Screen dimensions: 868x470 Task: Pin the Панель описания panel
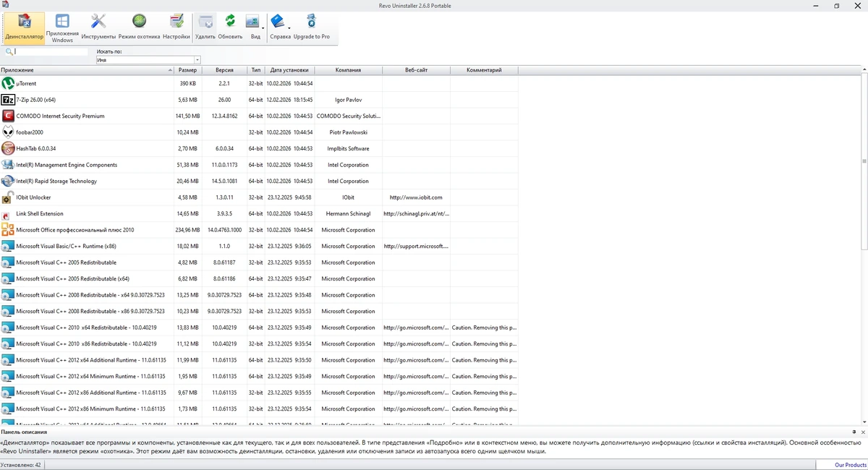point(854,432)
